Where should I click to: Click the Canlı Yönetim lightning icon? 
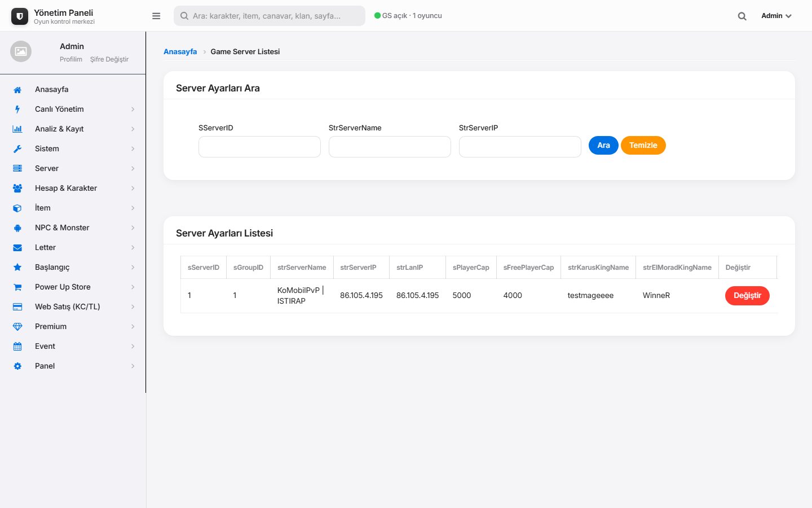17,110
